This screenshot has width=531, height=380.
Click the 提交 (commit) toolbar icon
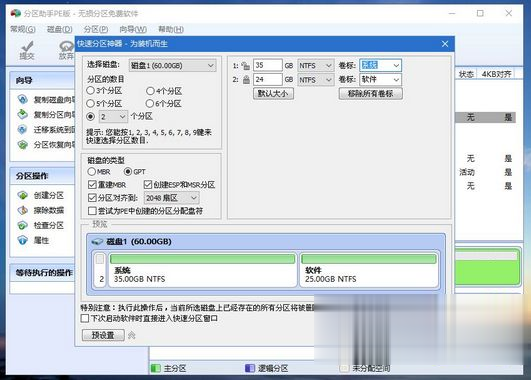coord(27,50)
